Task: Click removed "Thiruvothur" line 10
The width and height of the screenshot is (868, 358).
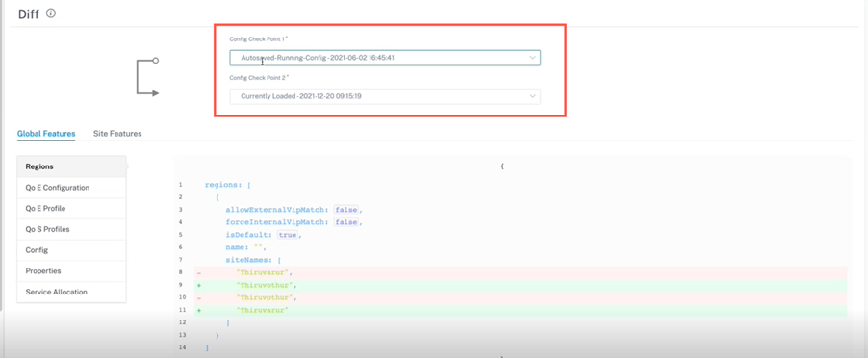Action: 521,298
